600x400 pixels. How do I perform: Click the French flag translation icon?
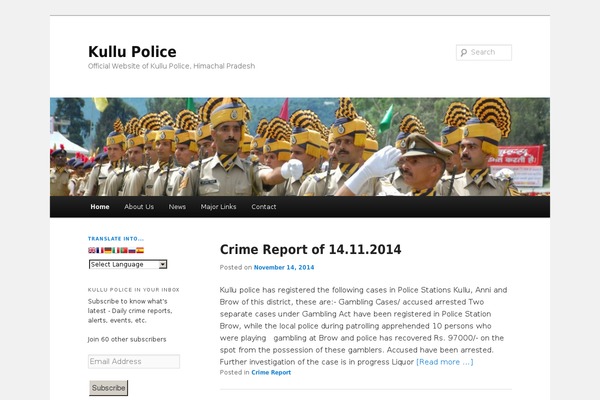click(100, 250)
